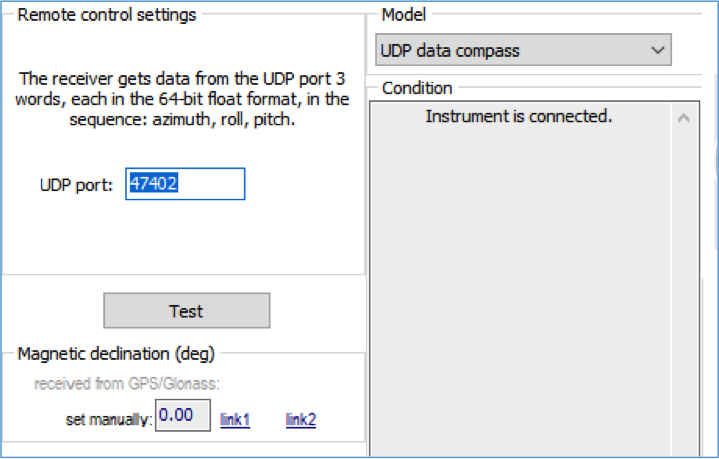Click the 'Magnetic declination (deg)' group title
The image size is (719, 459).
click(x=116, y=354)
